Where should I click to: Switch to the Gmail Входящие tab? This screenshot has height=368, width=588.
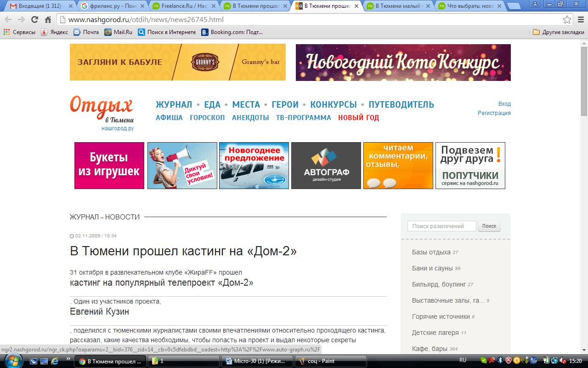click(38, 6)
